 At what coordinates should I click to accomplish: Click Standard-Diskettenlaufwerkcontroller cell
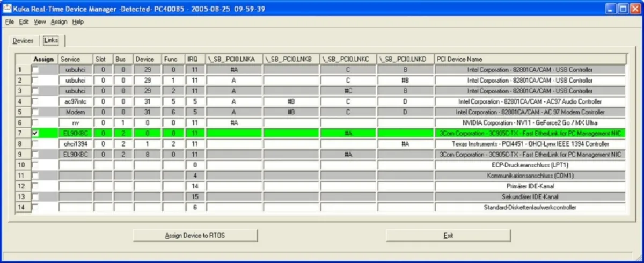point(530,208)
